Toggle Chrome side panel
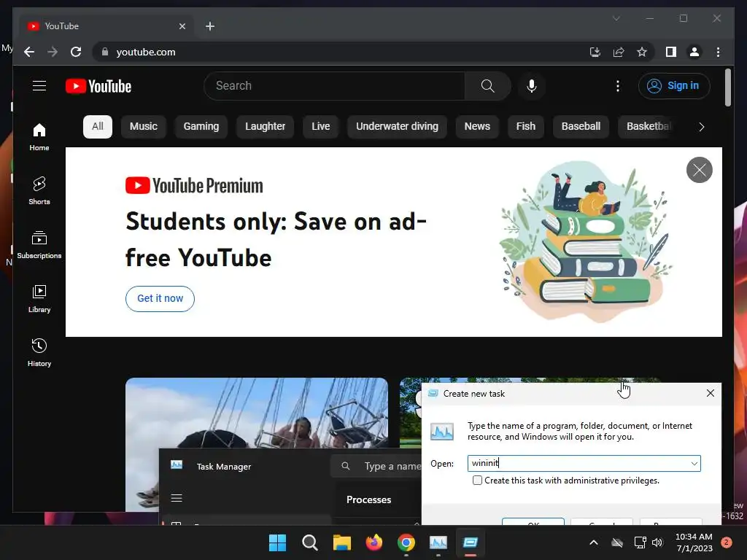 pos(671,52)
